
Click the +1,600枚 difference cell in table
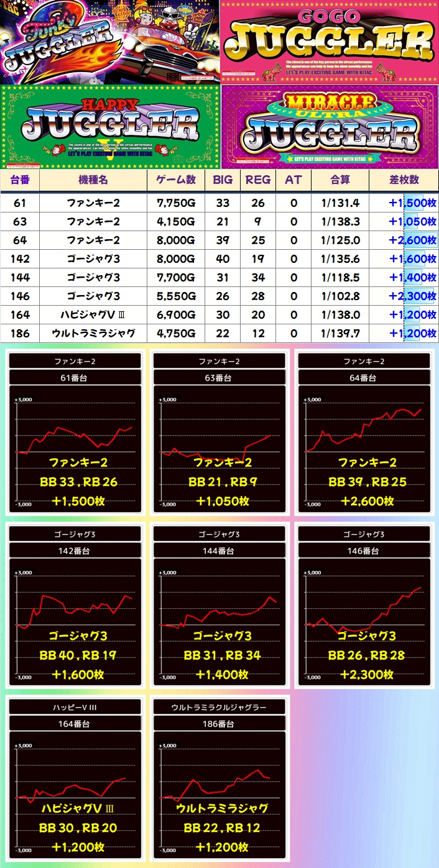(404, 258)
